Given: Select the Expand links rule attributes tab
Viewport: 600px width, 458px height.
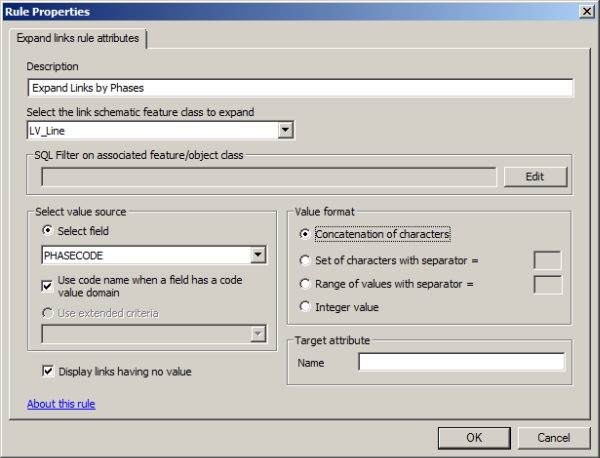Looking at the screenshot, I should coord(78,38).
